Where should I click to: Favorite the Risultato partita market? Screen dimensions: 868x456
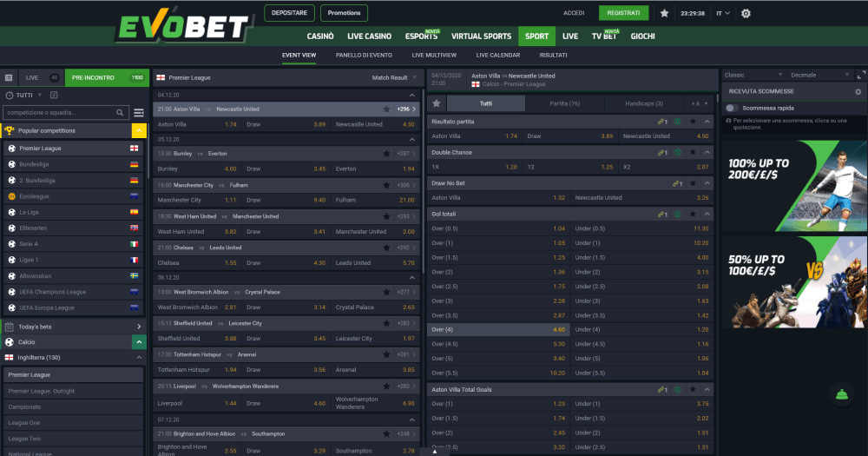(693, 122)
